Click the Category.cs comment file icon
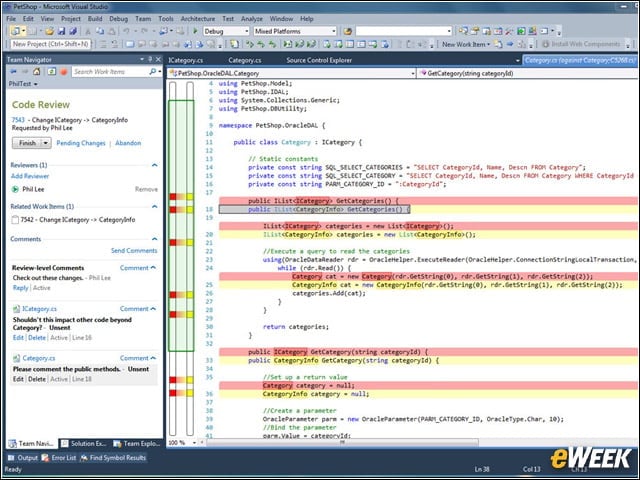Screen dimensions: 640x480 tap(16, 358)
